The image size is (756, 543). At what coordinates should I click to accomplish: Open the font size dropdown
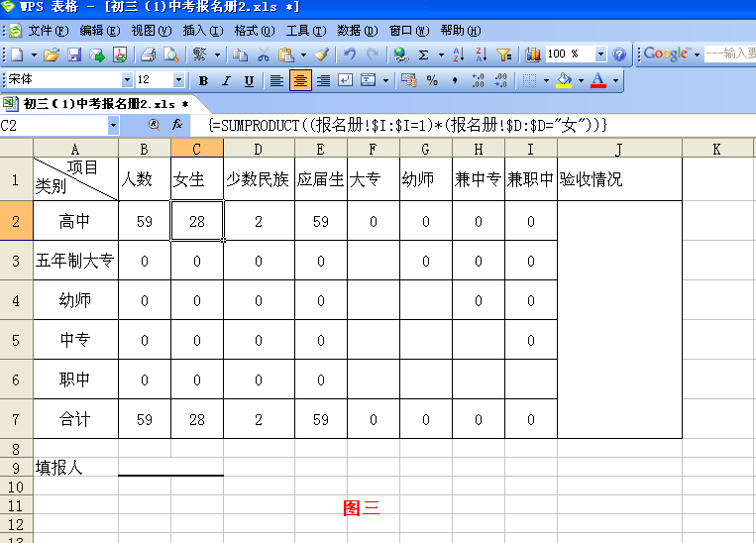click(178, 80)
